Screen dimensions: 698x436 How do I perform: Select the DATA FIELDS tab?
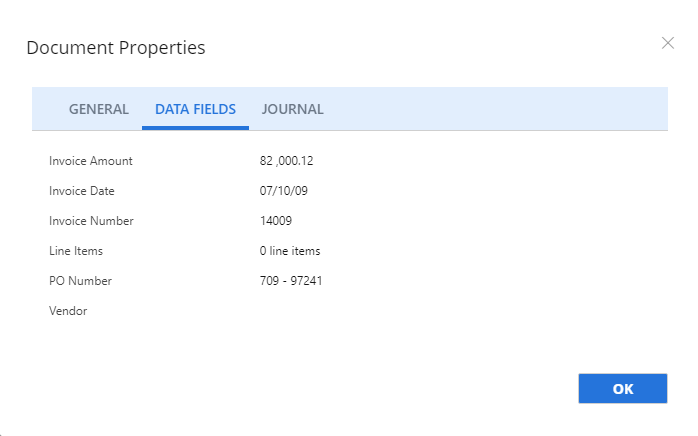click(195, 109)
